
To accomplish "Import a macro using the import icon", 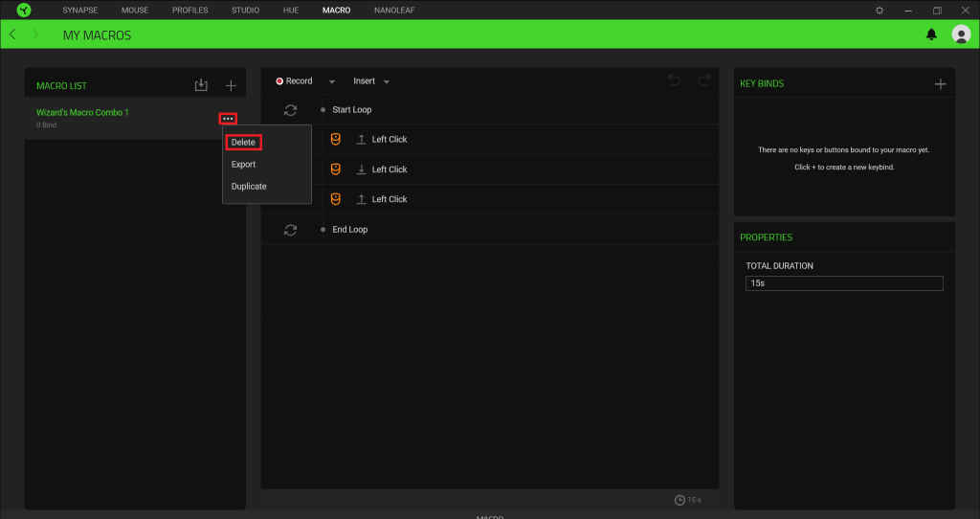I will (x=201, y=85).
